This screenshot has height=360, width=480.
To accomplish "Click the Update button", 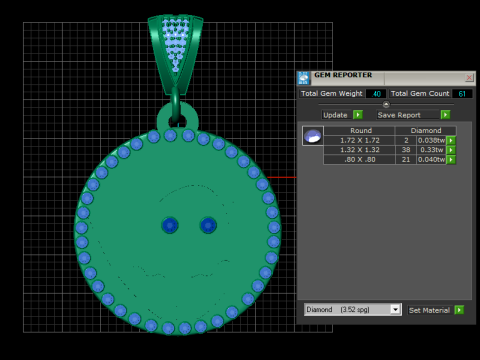I will (336, 115).
